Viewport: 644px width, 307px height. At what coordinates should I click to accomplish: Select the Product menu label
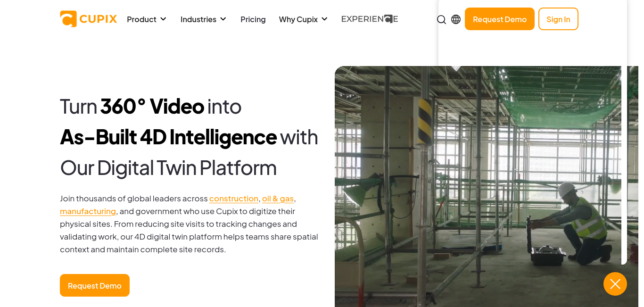pos(141,19)
